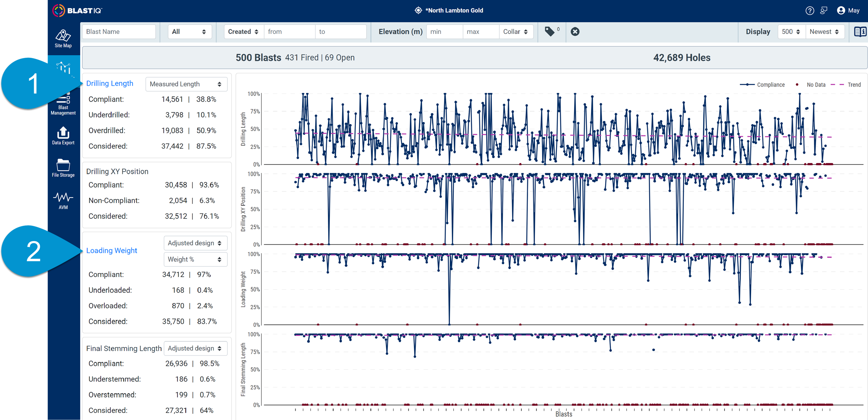The image size is (868, 420).
Task: Open the Data Export section
Action: pos(63,135)
